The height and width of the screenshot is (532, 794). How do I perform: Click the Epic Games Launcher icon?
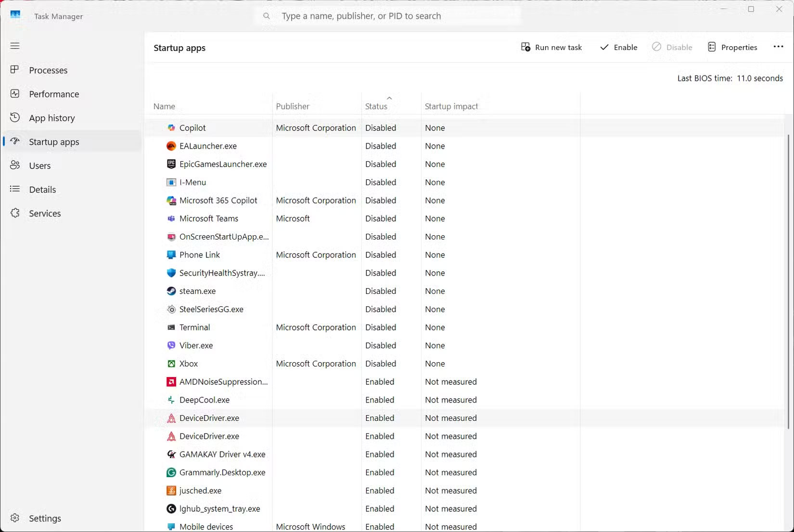tap(171, 164)
